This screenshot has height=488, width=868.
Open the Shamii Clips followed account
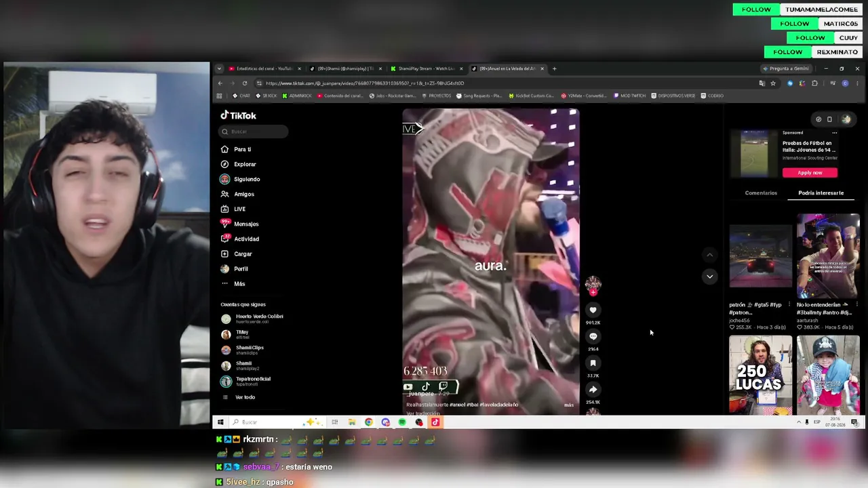click(243, 350)
